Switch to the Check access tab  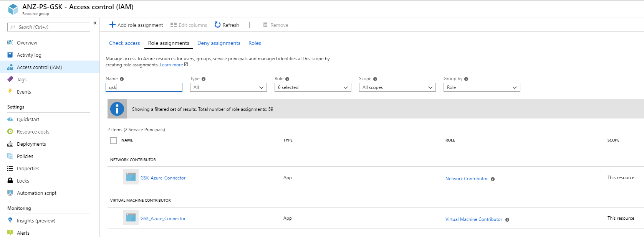124,43
